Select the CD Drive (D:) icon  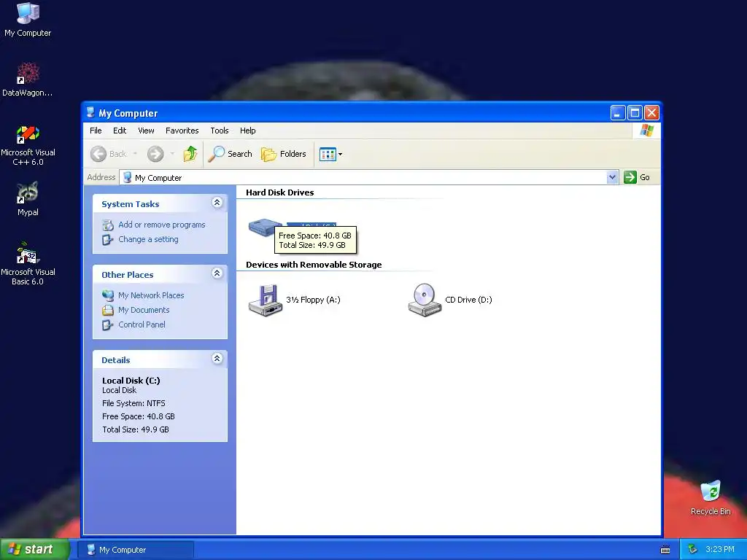click(x=425, y=300)
